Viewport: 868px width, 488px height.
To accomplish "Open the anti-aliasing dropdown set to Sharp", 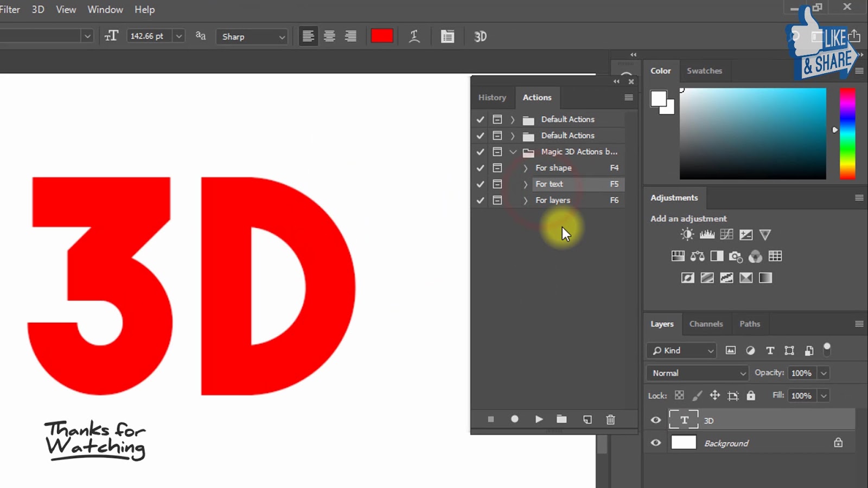I will coord(251,36).
